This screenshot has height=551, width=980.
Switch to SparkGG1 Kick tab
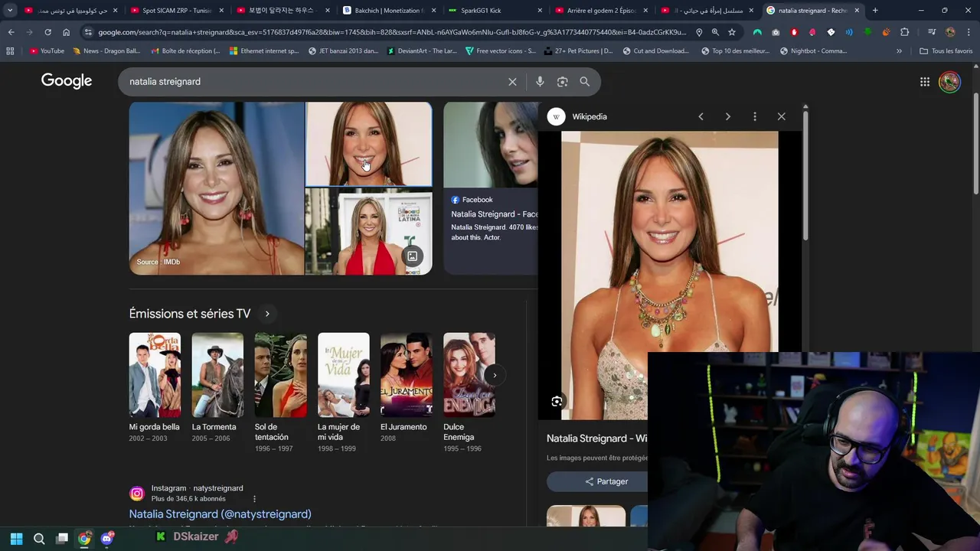click(x=495, y=11)
